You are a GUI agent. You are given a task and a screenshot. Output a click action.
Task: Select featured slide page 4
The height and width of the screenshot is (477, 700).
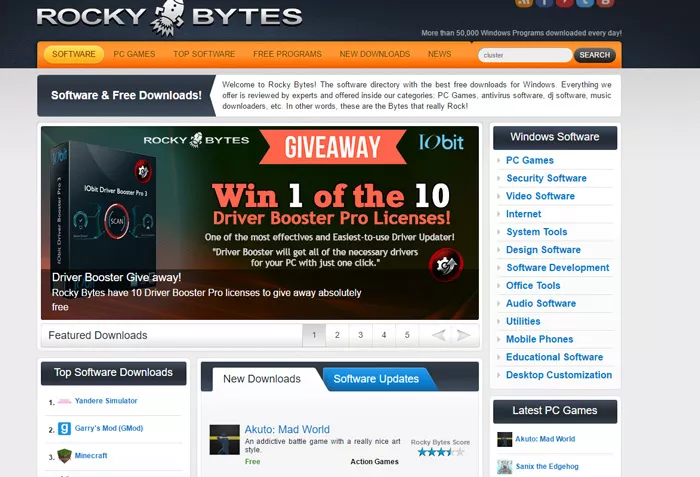tap(383, 335)
